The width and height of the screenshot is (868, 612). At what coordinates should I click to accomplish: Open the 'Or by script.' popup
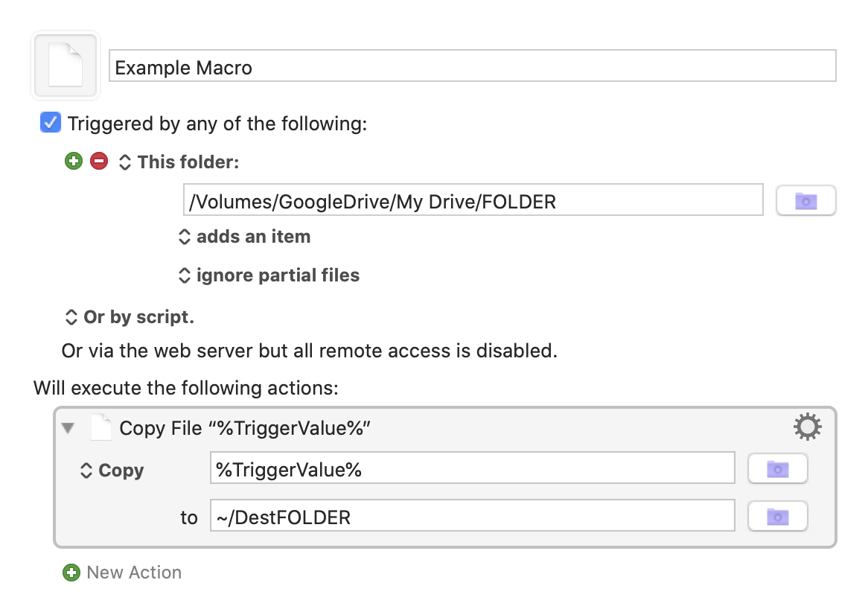click(x=130, y=317)
